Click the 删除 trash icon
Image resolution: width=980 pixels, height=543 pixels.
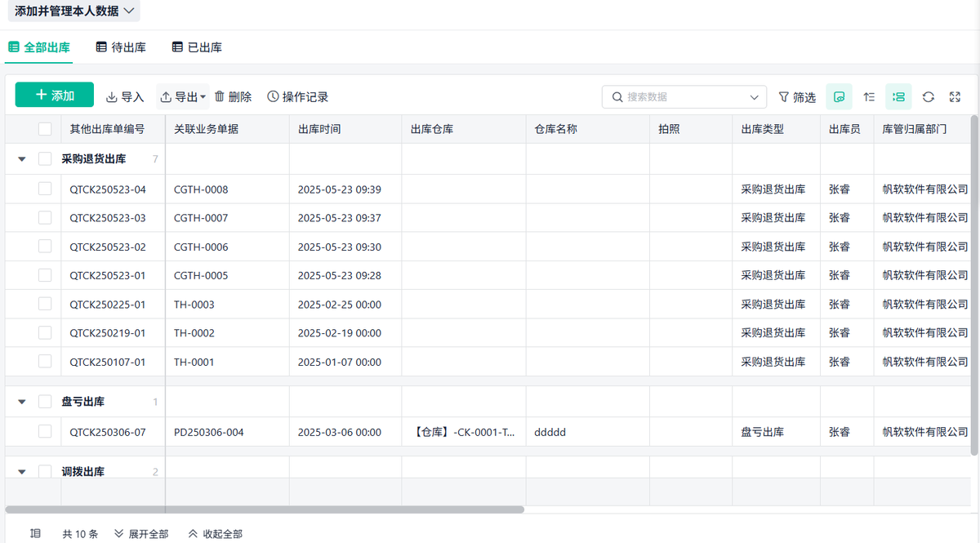[219, 97]
